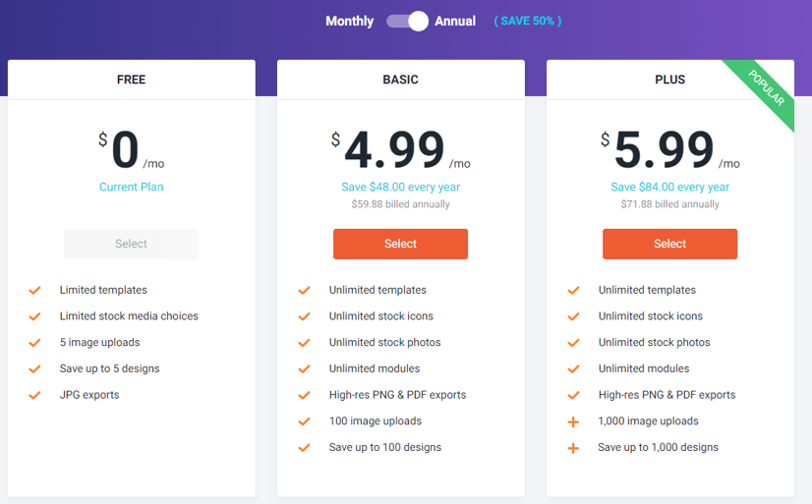Click the POPULAR ribbon on the PLUS card
The image size is (812, 504).
click(x=766, y=87)
